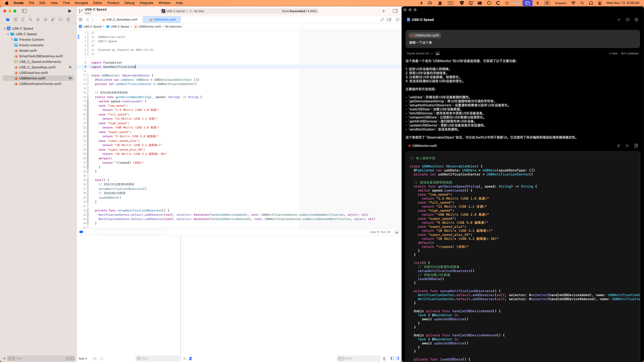The height and width of the screenshot is (362, 644).
Task: Click the editor review changes arrows icon
Action: pos(382,19)
